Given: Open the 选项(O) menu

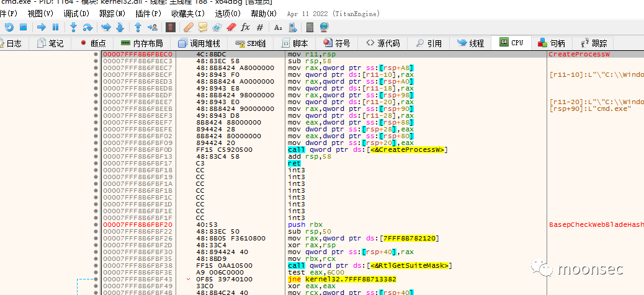Looking at the screenshot, I should (228, 14).
